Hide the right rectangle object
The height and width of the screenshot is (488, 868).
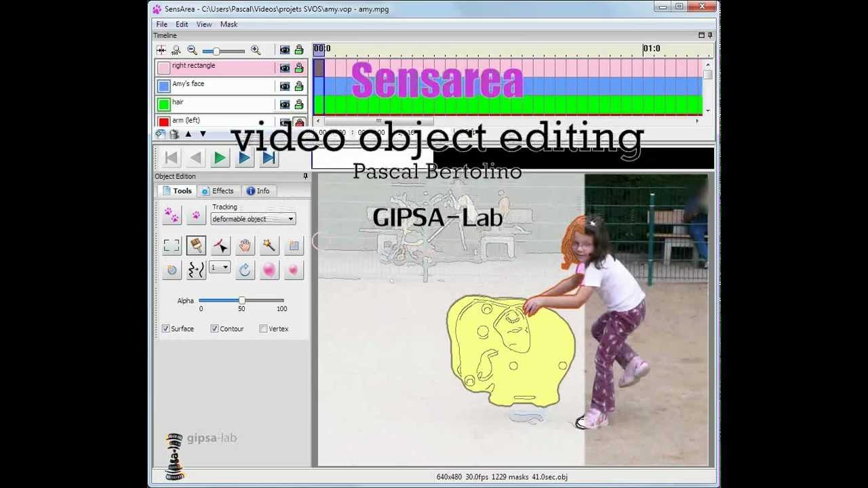[285, 68]
